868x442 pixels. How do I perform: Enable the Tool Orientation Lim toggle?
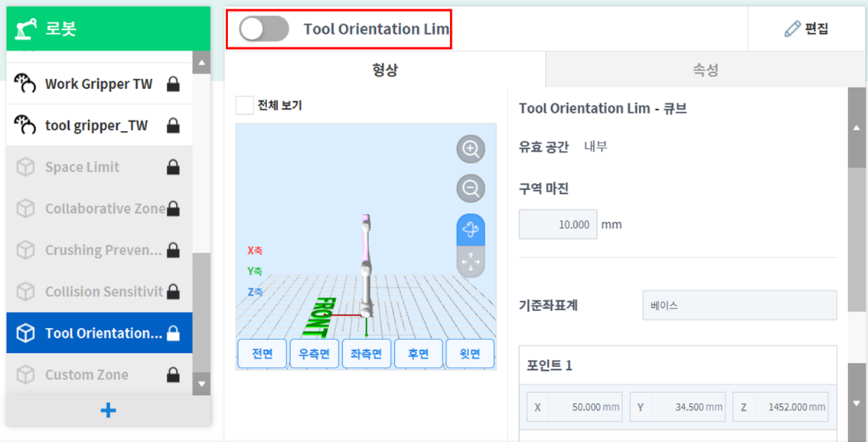click(261, 29)
